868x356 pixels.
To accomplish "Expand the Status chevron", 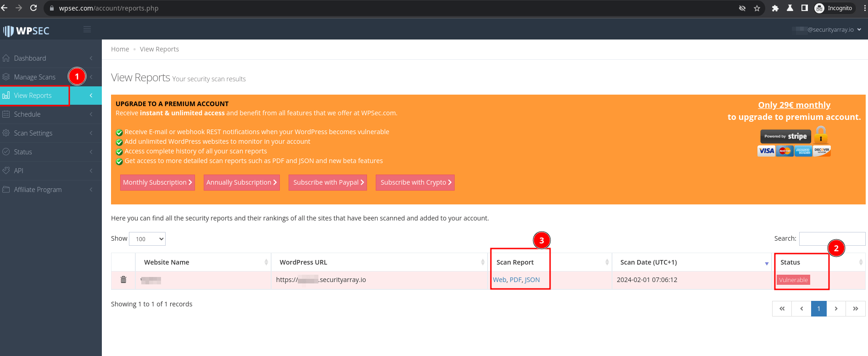I will [91, 152].
